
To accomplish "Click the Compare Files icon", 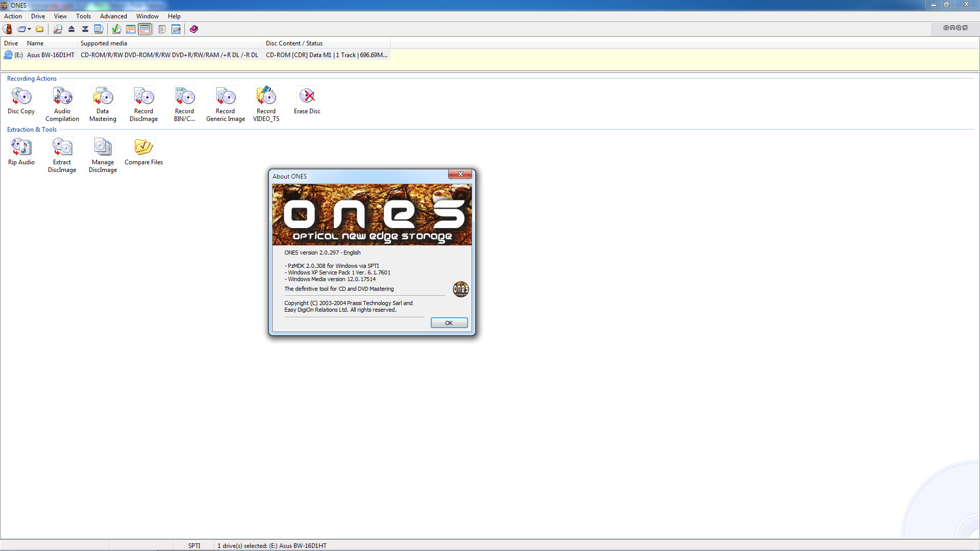I will click(143, 147).
